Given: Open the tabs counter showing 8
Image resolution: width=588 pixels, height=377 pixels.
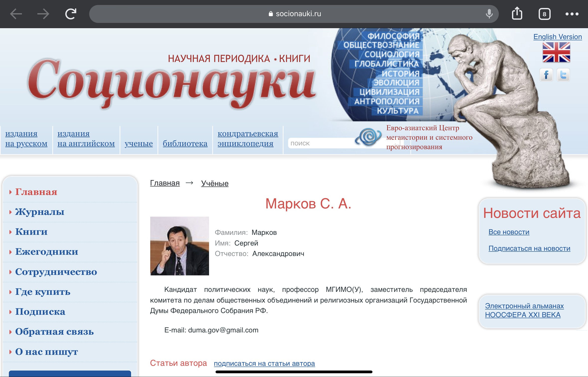Looking at the screenshot, I should [544, 14].
